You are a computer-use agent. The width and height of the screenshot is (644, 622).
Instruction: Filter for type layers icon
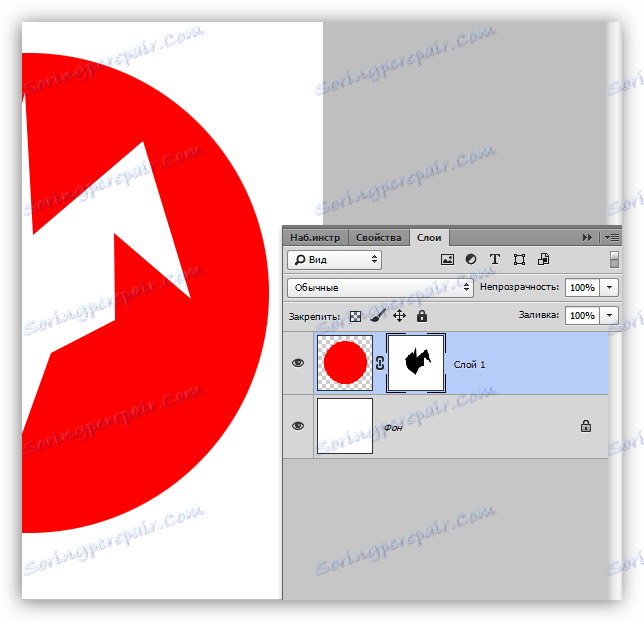tap(495, 259)
